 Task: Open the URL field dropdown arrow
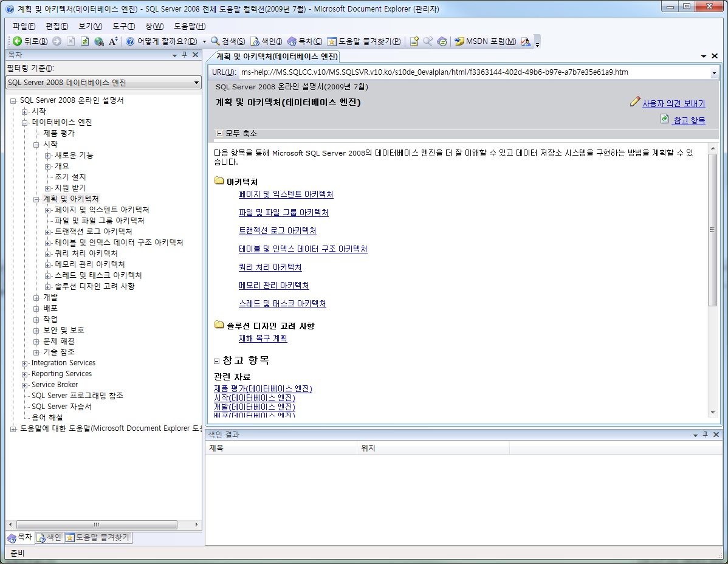pyautogui.click(x=714, y=73)
